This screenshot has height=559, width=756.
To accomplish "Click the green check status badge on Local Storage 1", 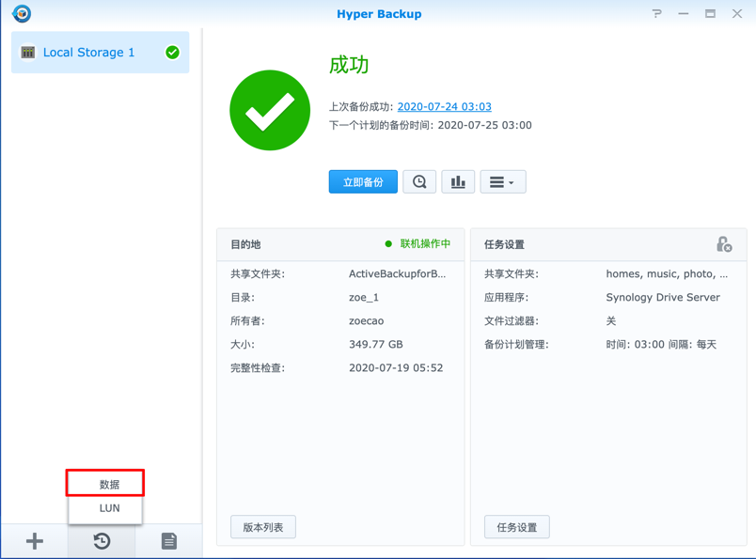I will click(x=172, y=52).
